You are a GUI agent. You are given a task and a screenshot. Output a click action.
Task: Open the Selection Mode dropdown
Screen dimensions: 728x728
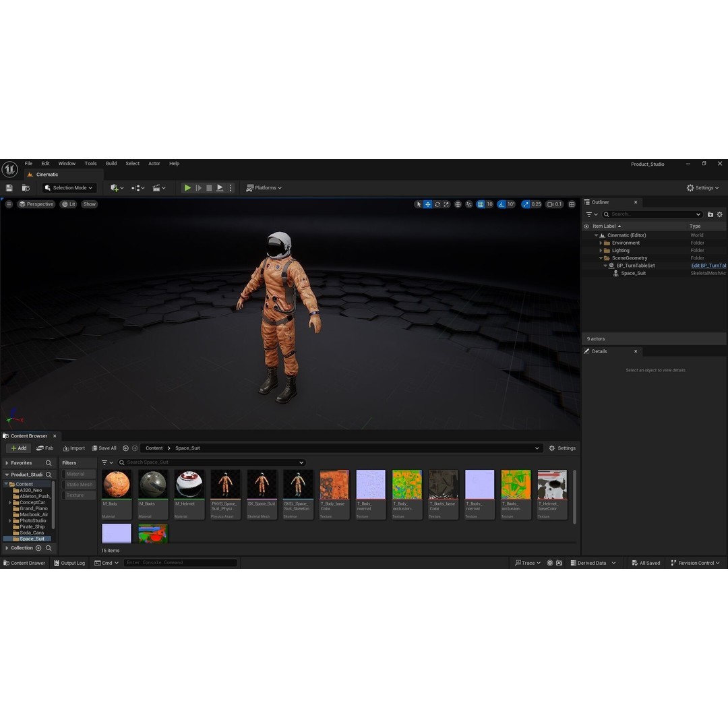point(69,187)
